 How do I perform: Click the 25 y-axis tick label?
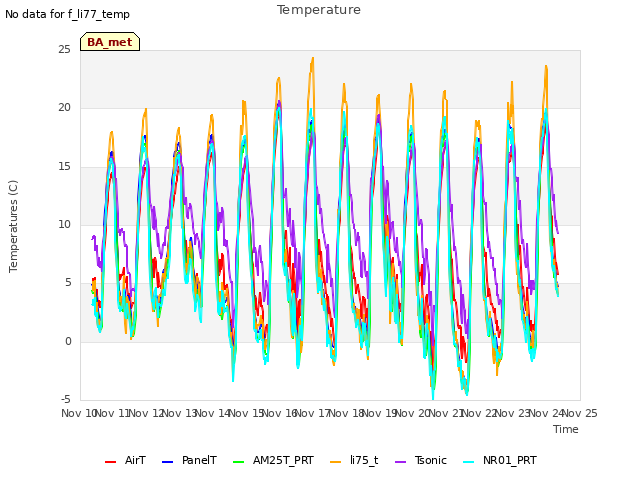click(x=64, y=49)
